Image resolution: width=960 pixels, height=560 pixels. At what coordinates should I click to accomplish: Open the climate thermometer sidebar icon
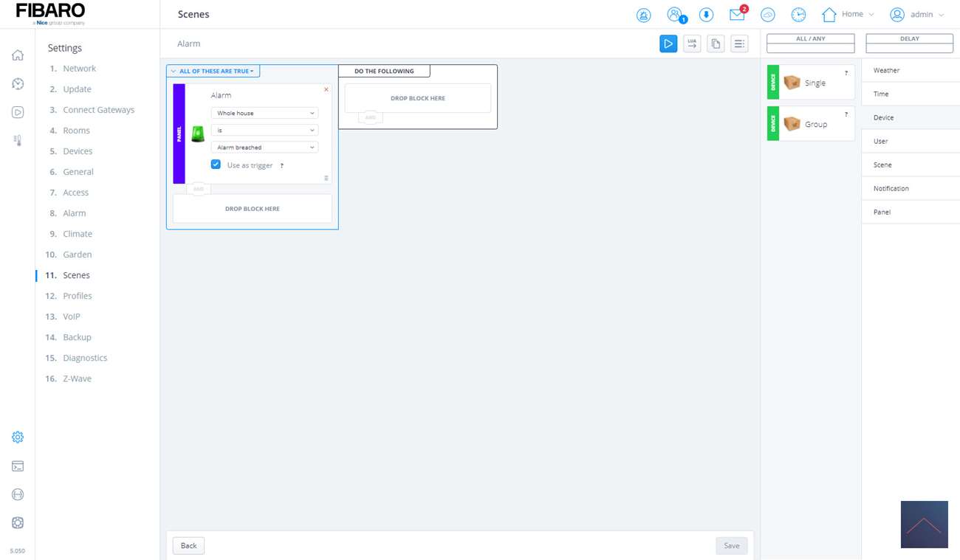click(18, 140)
